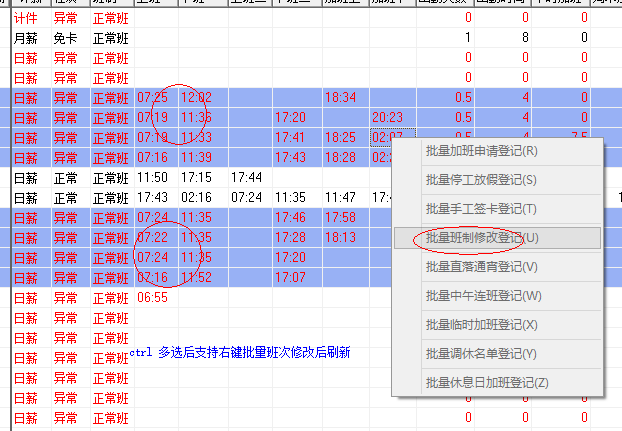
Task: Select the 02:16 time cell
Action: [196, 198]
